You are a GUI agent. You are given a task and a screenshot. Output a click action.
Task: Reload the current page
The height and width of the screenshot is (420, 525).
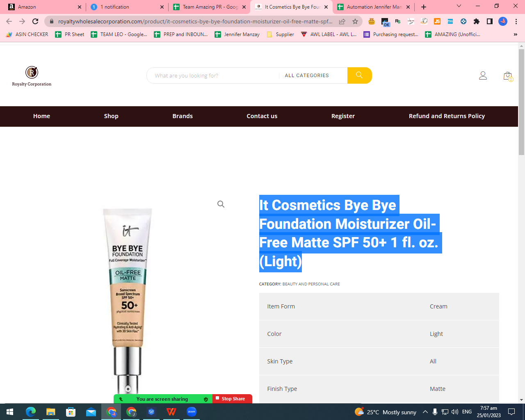point(35,21)
